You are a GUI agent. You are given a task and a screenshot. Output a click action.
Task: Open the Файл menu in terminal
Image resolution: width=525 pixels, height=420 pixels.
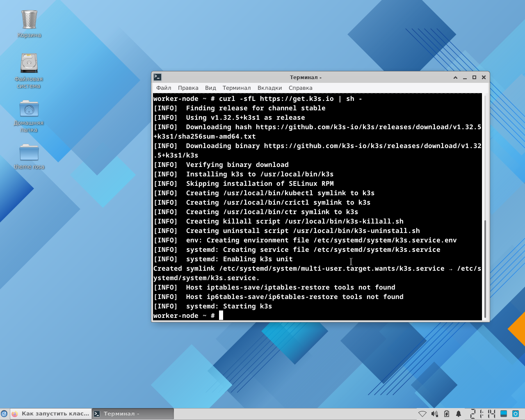point(164,88)
